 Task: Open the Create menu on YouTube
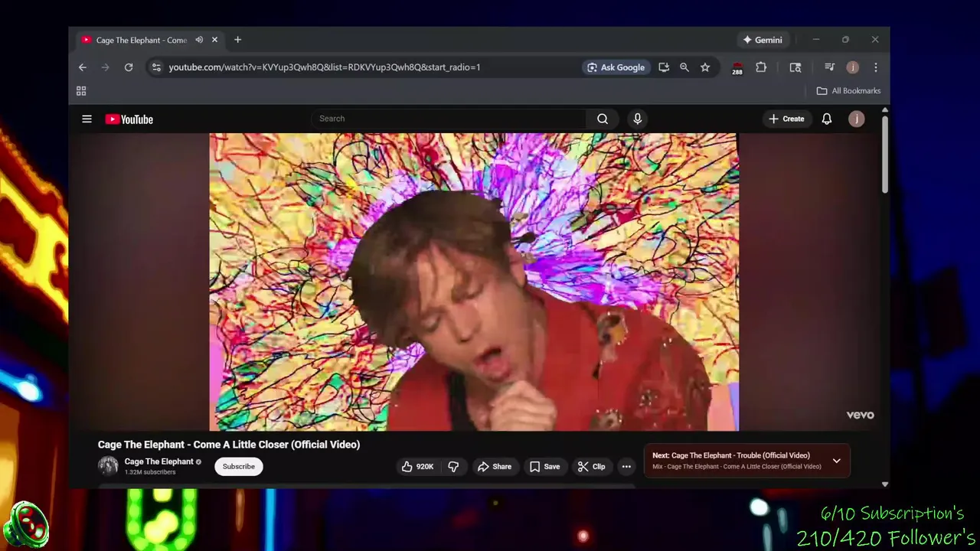pos(786,119)
